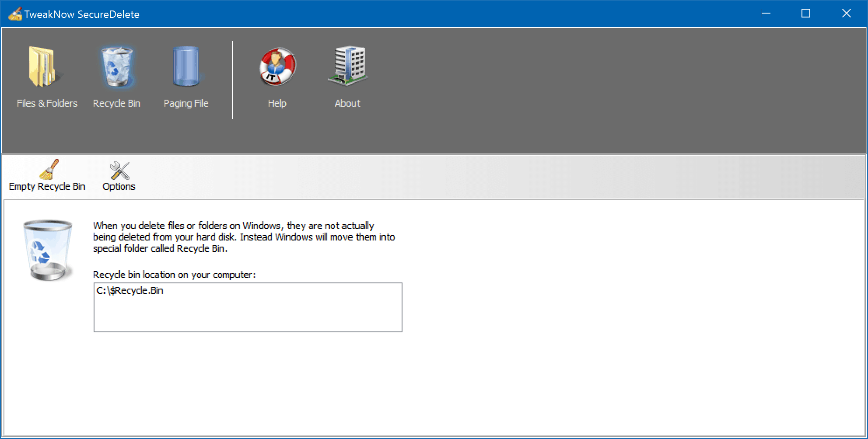
Task: Click the "About" text label
Action: (x=347, y=103)
